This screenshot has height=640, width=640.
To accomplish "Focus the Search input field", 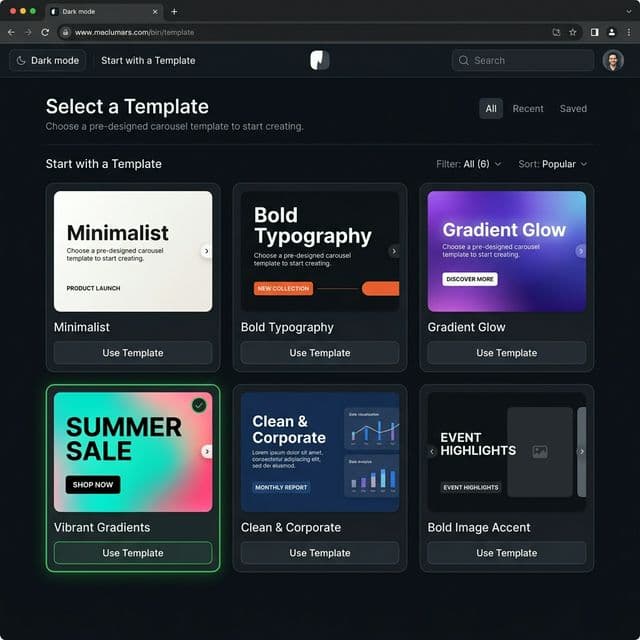I will (x=523, y=60).
